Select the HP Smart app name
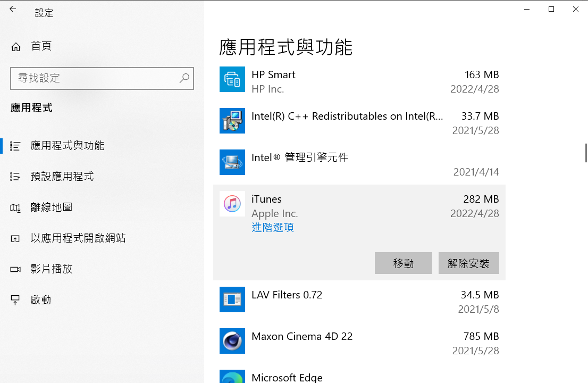The height and width of the screenshot is (383, 588). pos(273,74)
